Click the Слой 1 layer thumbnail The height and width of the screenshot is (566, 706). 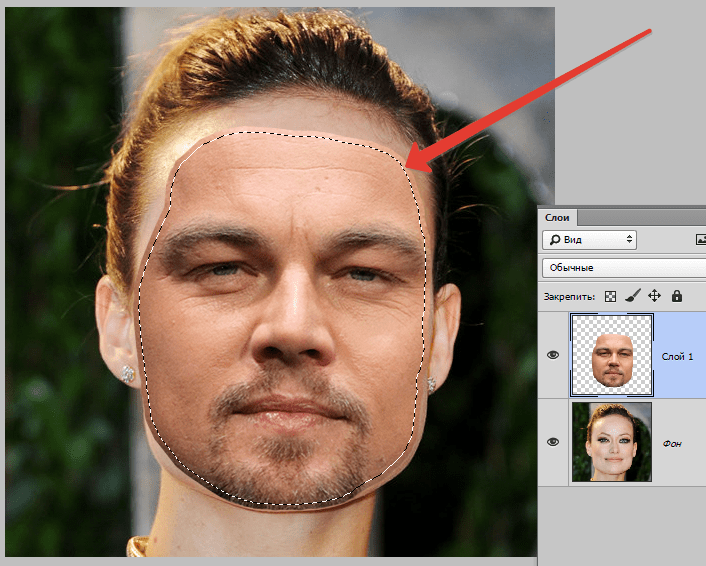[x=611, y=355]
